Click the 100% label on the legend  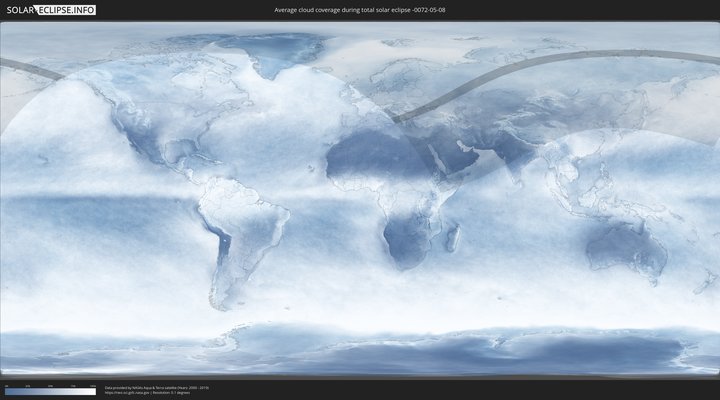click(94, 385)
